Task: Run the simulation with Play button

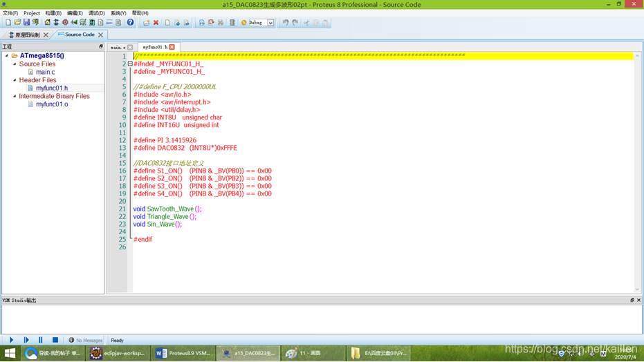Action: click(12, 340)
